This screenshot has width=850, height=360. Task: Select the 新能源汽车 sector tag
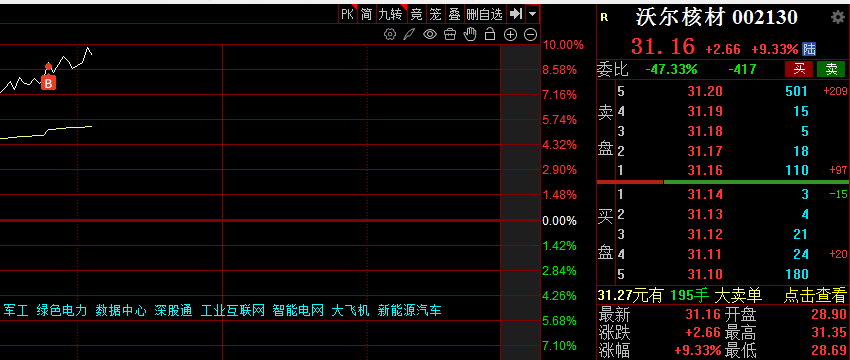coord(410,311)
